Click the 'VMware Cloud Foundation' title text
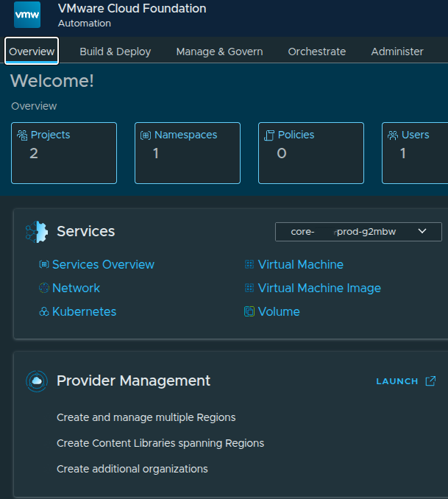 pyautogui.click(x=132, y=9)
